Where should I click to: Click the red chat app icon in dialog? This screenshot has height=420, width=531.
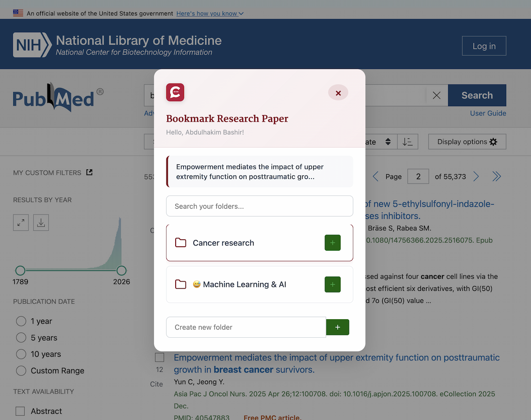tap(175, 92)
